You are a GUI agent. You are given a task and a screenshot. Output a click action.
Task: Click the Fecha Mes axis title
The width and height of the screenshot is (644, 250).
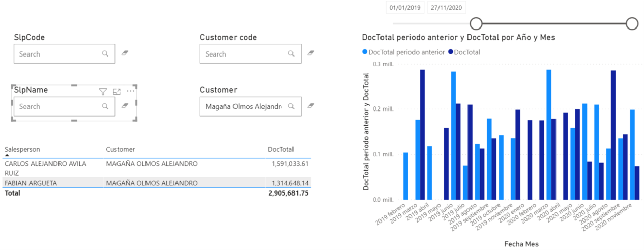click(521, 244)
